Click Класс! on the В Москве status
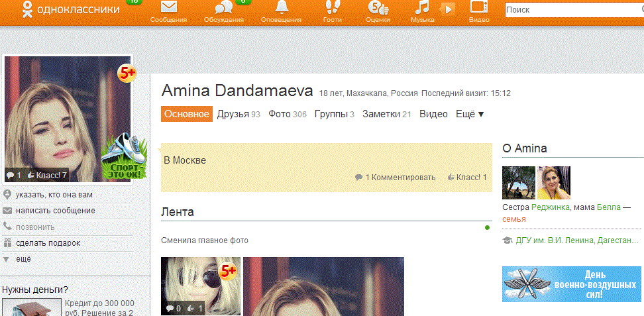 [467, 178]
